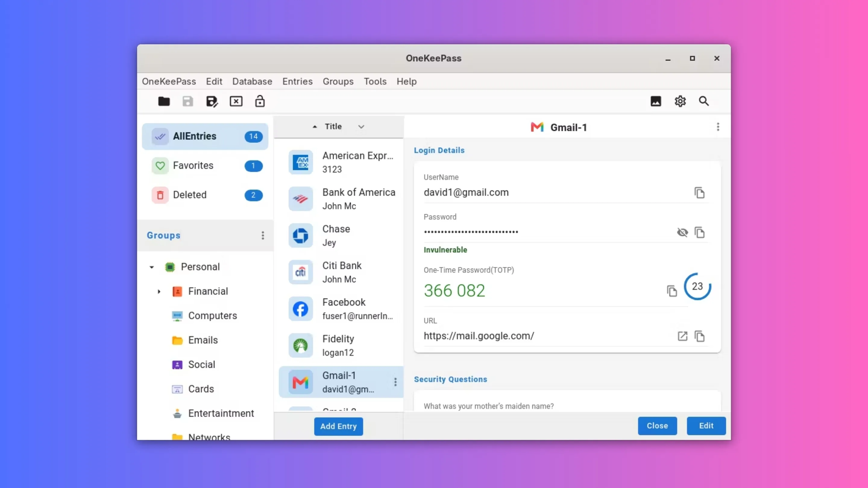Select Favorites category
868x488 pixels.
click(205, 166)
